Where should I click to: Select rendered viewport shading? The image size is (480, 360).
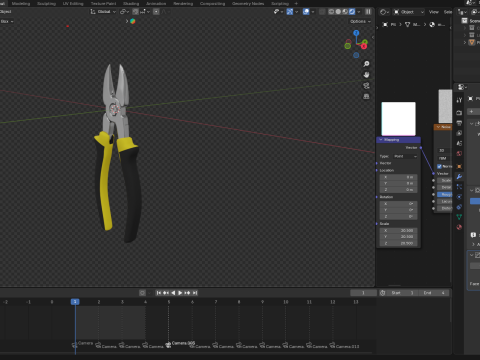[352, 12]
